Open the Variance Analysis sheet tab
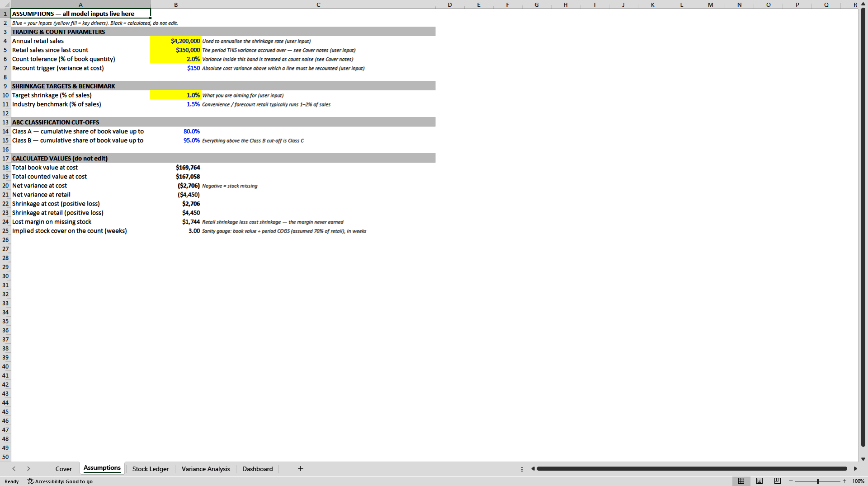 [206, 469]
